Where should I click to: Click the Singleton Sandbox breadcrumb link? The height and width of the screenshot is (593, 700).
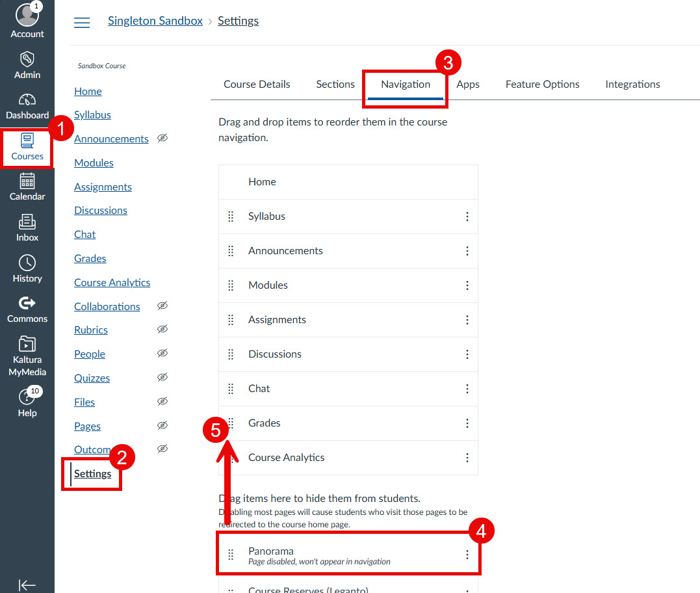pos(155,20)
